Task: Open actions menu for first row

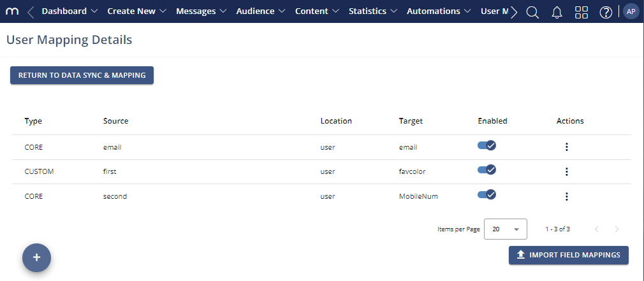Action: click(x=567, y=171)
